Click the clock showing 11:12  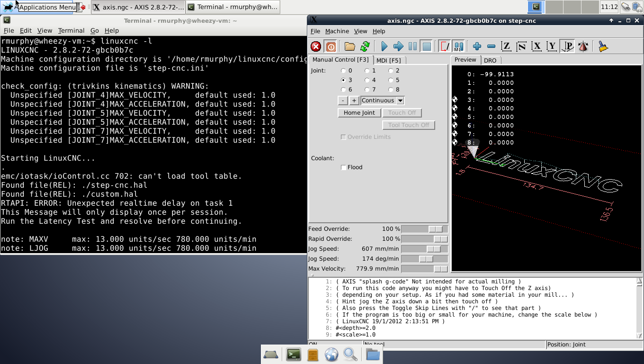(x=609, y=7)
